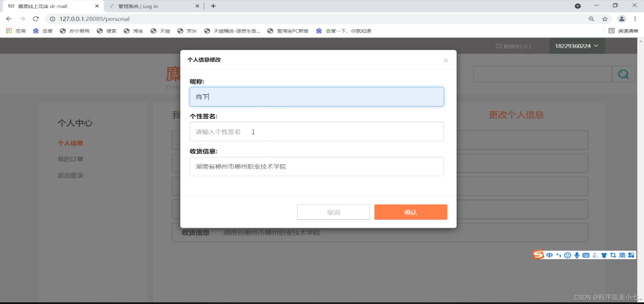
Task: Bookmark this page with star icon
Action: [605, 19]
